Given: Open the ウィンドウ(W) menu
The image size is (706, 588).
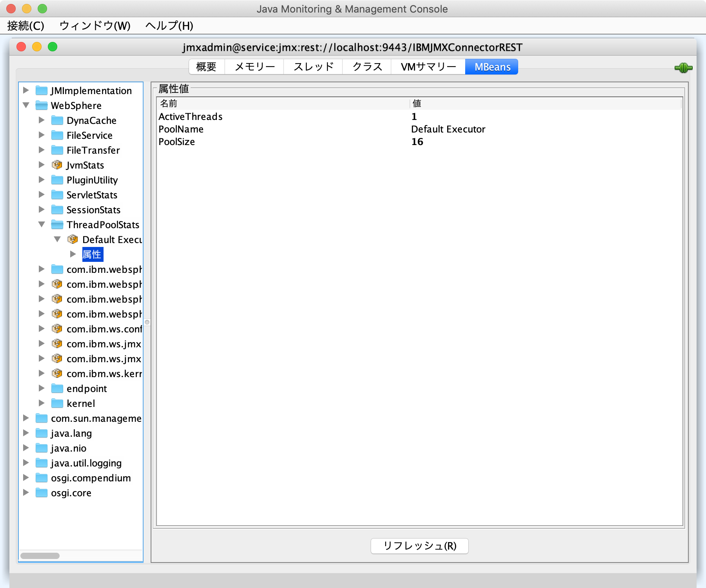Looking at the screenshot, I should [95, 26].
